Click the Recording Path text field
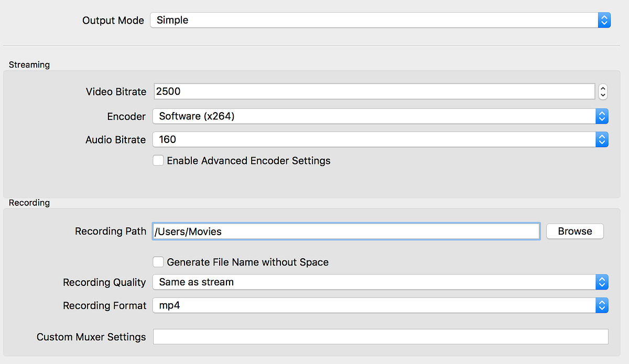This screenshot has height=364, width=629. pos(346,231)
